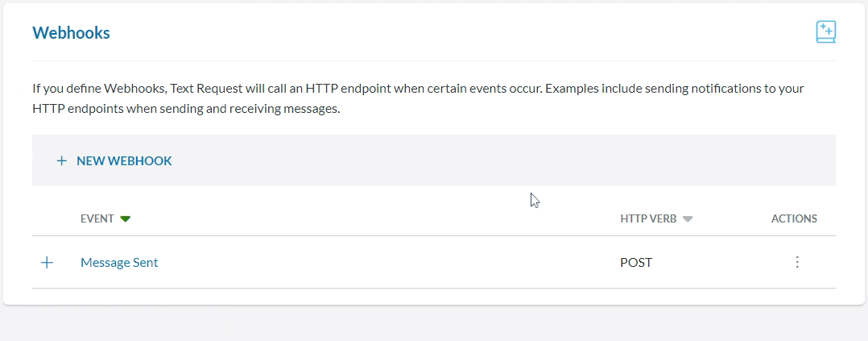This screenshot has height=341, width=868.
Task: Click the NEW WEBHOOK button label
Action: click(x=124, y=161)
